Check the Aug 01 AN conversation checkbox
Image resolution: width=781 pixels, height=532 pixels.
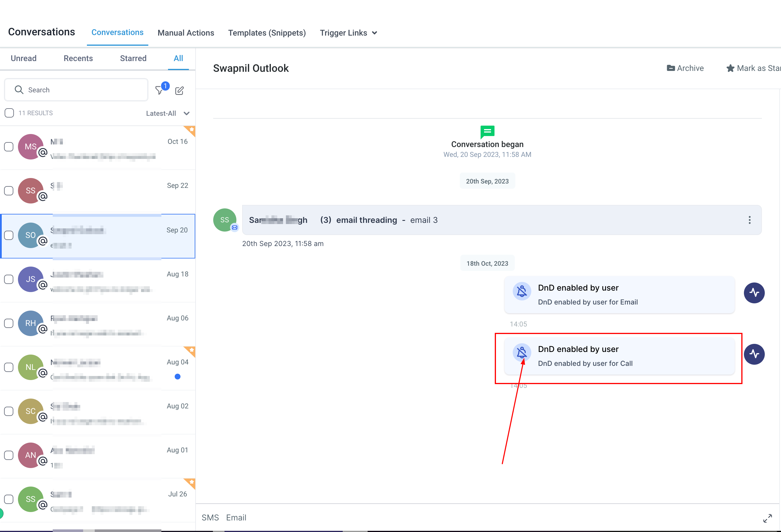point(9,455)
